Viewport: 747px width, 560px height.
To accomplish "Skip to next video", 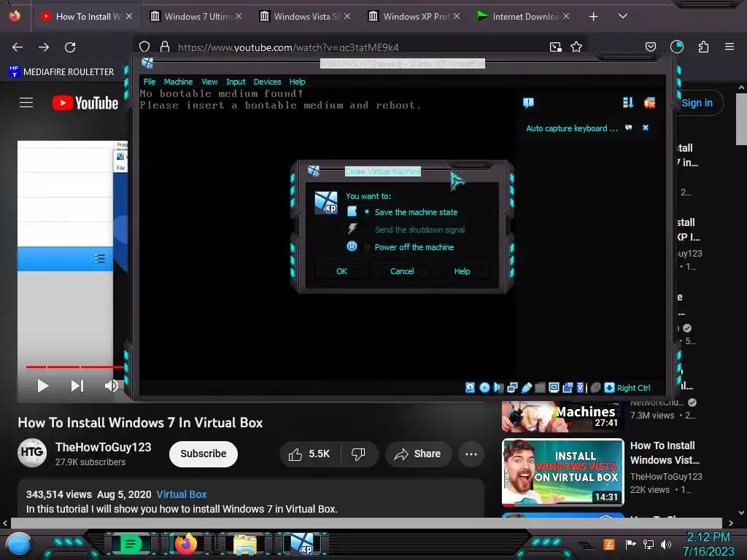I will coord(77,386).
